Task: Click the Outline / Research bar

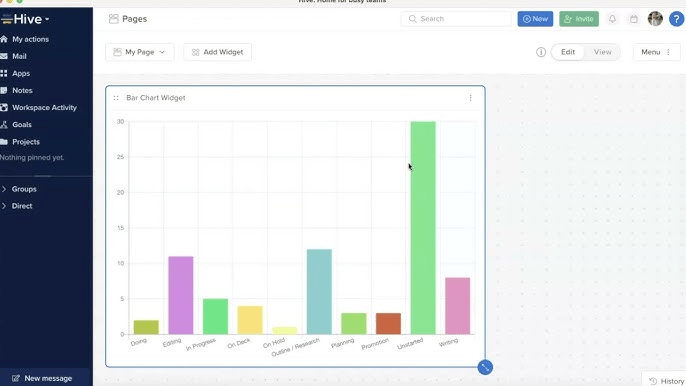Action: pos(319,292)
